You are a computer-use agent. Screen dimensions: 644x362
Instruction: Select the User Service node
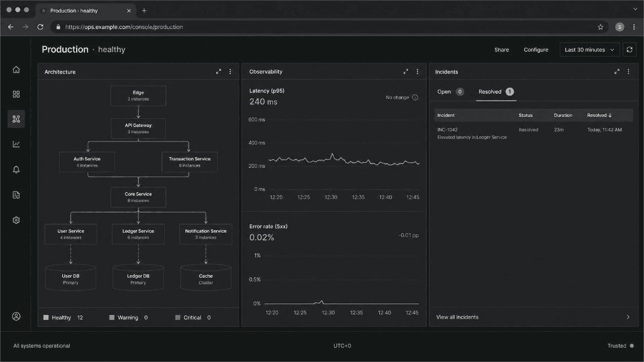point(70,234)
